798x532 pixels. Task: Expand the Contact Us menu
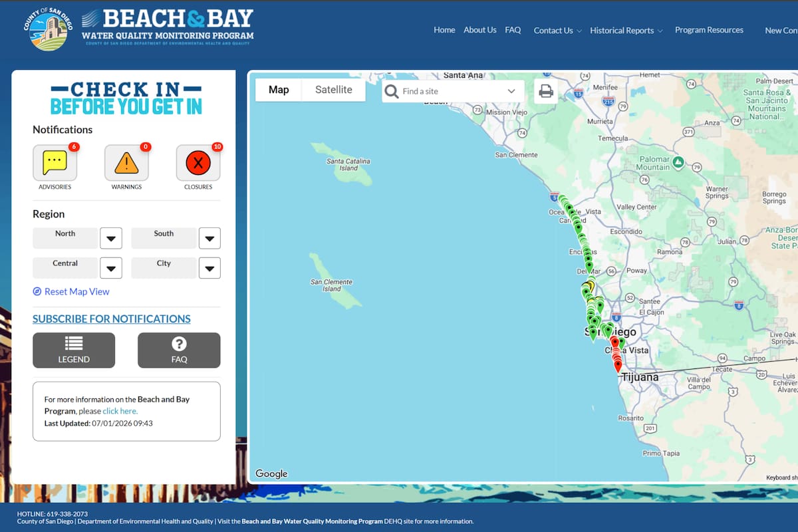557,31
